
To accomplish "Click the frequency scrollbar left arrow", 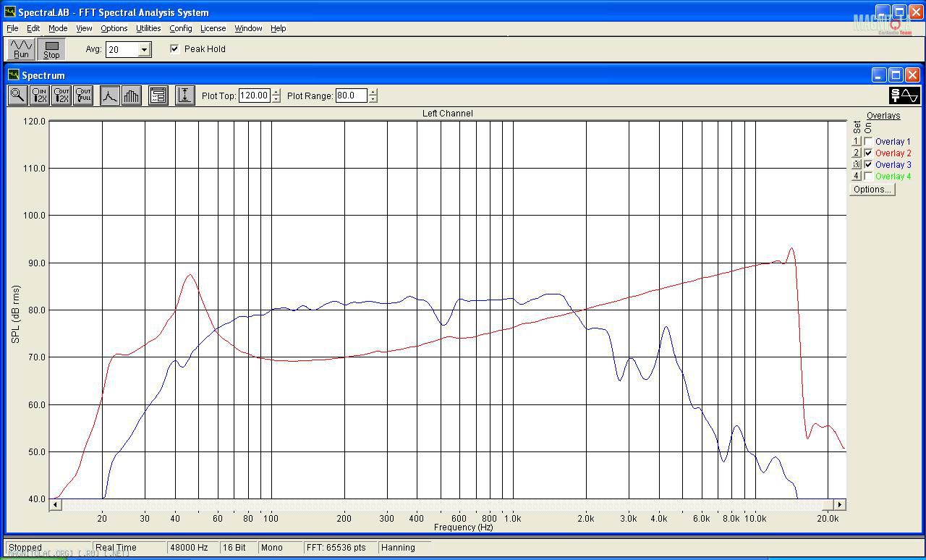I will pos(55,504).
